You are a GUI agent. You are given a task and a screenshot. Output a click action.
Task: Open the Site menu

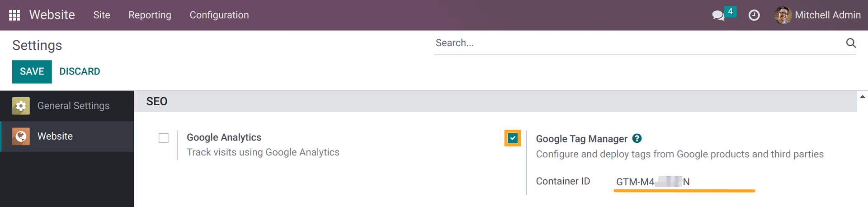pos(102,15)
